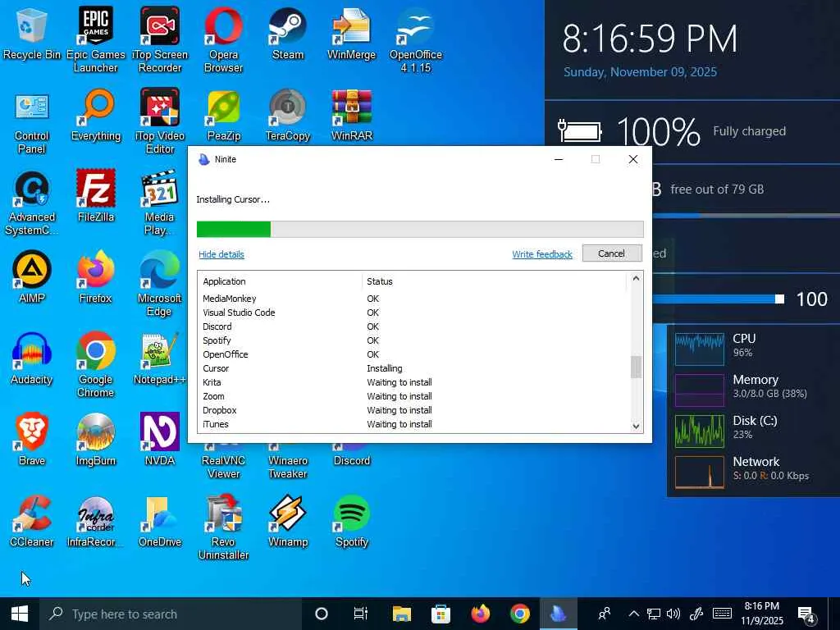Select the Cursor row in Ninite list
This screenshot has height=630, width=840.
coord(413,368)
